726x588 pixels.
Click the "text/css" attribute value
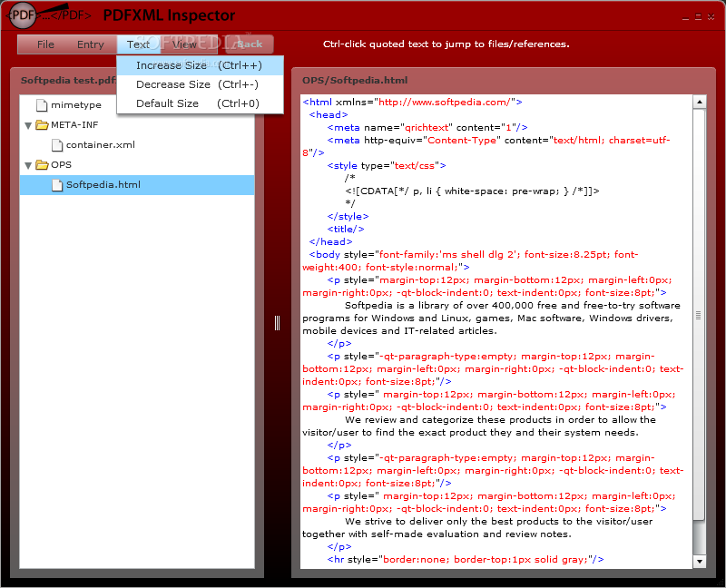pos(415,165)
